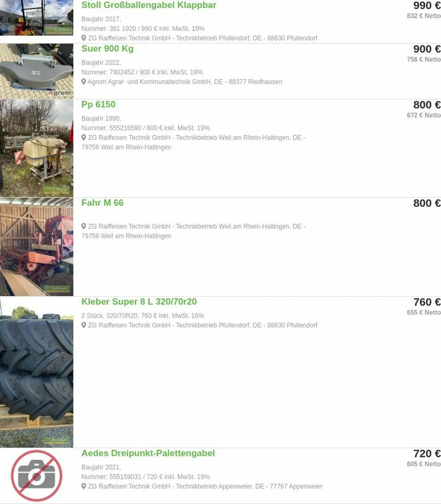
Task: Click location pin icon beside Agrom Agrar- und Kommunaltechnik
Action: [84, 82]
